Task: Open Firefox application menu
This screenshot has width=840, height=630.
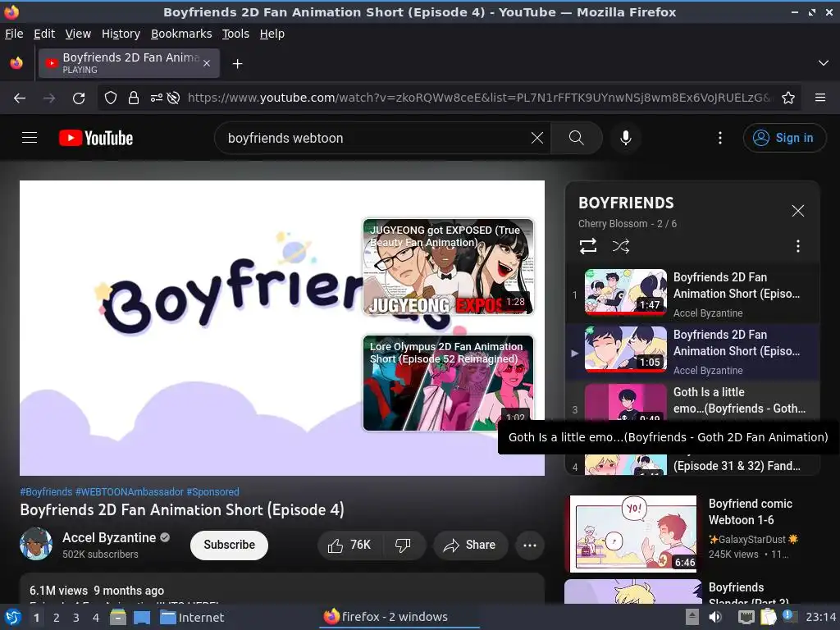Action: tap(819, 98)
